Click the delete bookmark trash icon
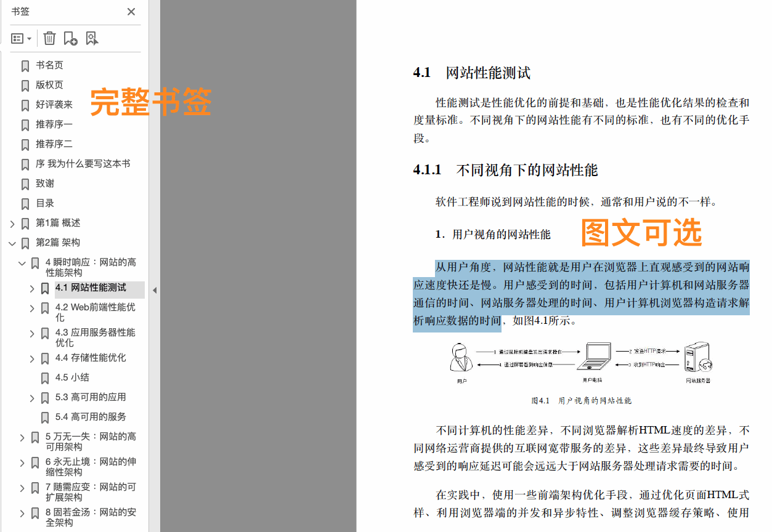 click(x=49, y=38)
